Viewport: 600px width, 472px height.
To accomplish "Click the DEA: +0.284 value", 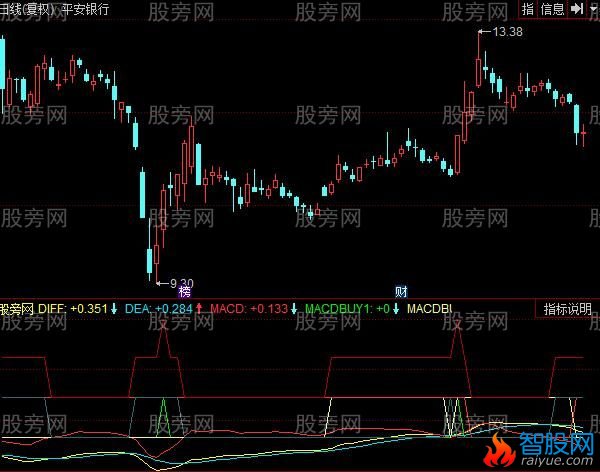I will pyautogui.click(x=159, y=309).
